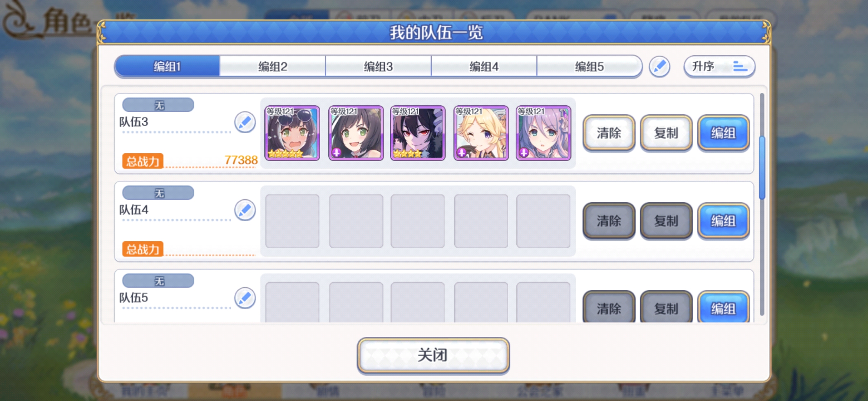This screenshot has height=401, width=868.
Task: Open the 编组5 tab
Action: point(589,66)
